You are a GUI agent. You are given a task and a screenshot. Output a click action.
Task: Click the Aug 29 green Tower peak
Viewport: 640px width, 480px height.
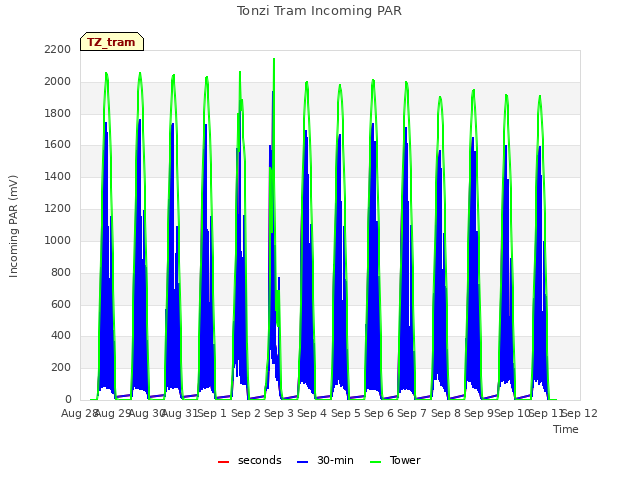[107, 74]
